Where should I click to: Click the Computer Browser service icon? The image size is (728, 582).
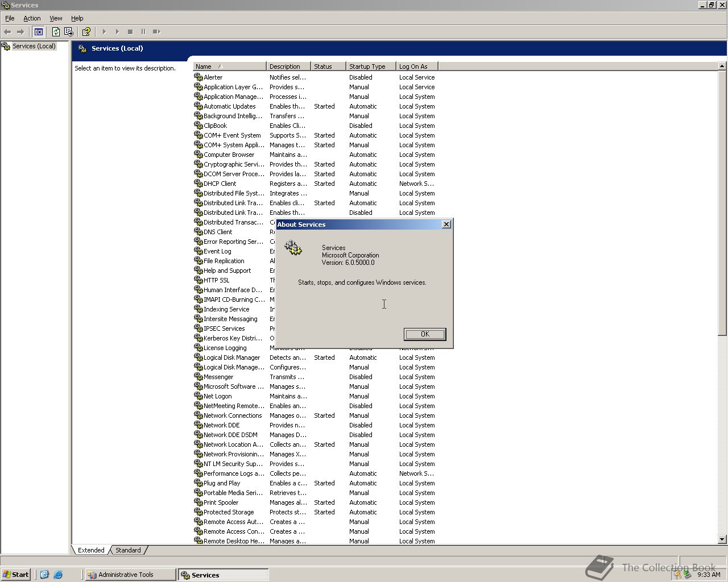click(198, 154)
